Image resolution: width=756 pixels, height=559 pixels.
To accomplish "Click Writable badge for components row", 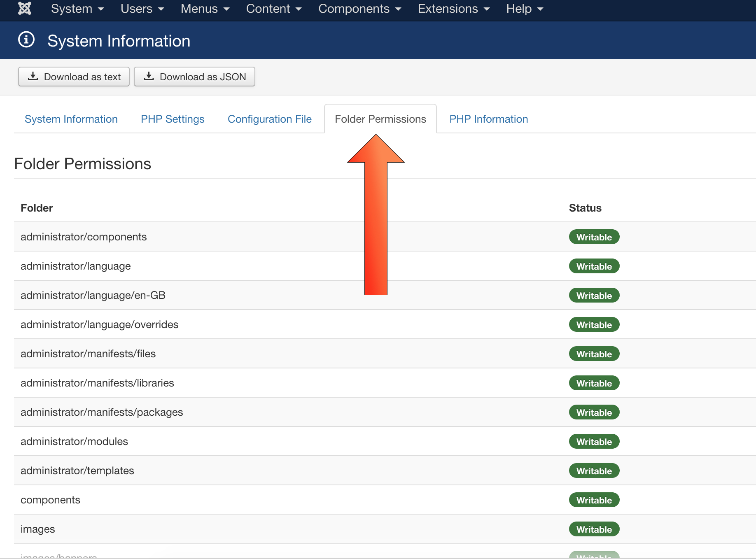I will 594,500.
